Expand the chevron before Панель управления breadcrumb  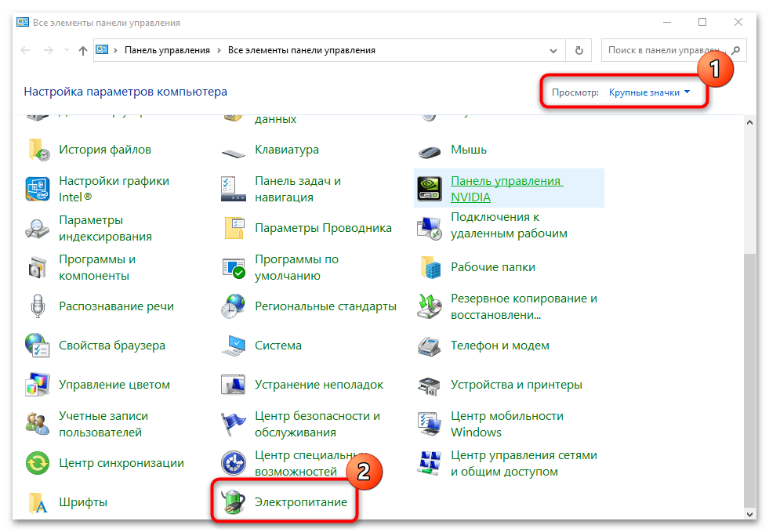pos(116,50)
